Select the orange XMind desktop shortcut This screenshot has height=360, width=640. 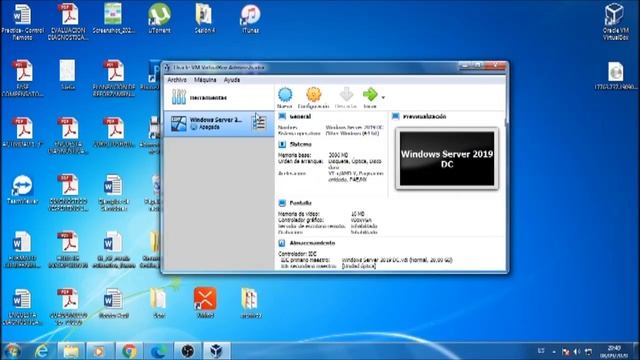click(205, 302)
